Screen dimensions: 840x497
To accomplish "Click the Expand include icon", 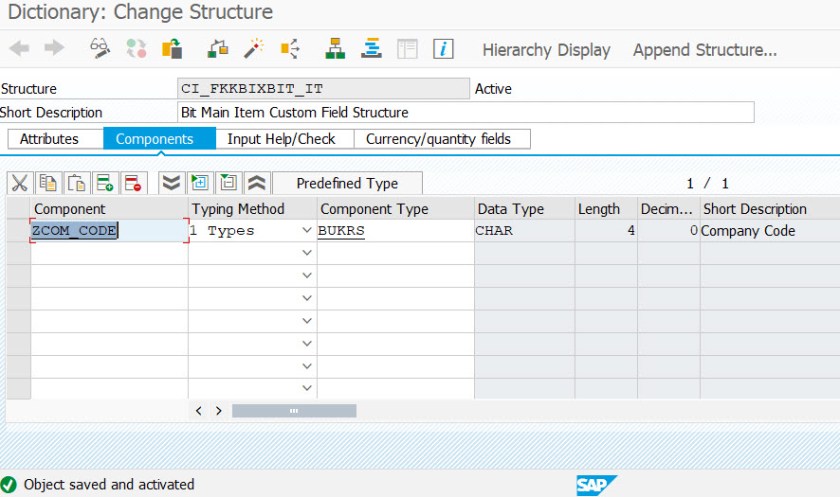I will click(x=200, y=183).
